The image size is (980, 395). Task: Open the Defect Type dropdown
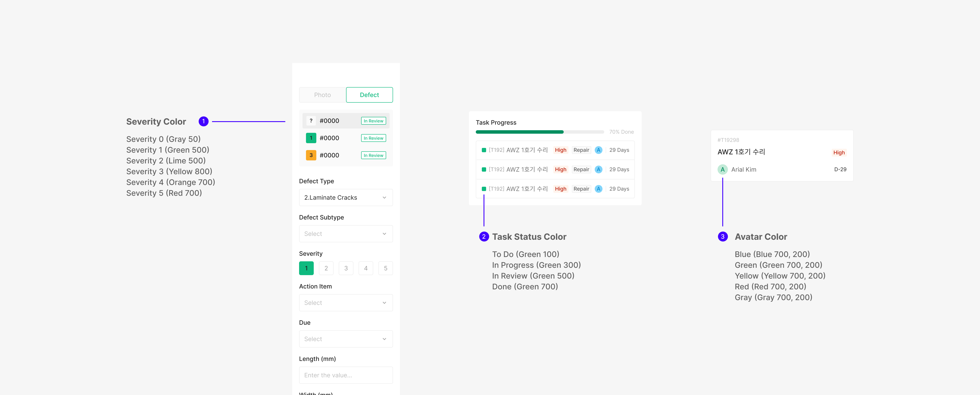pyautogui.click(x=345, y=197)
